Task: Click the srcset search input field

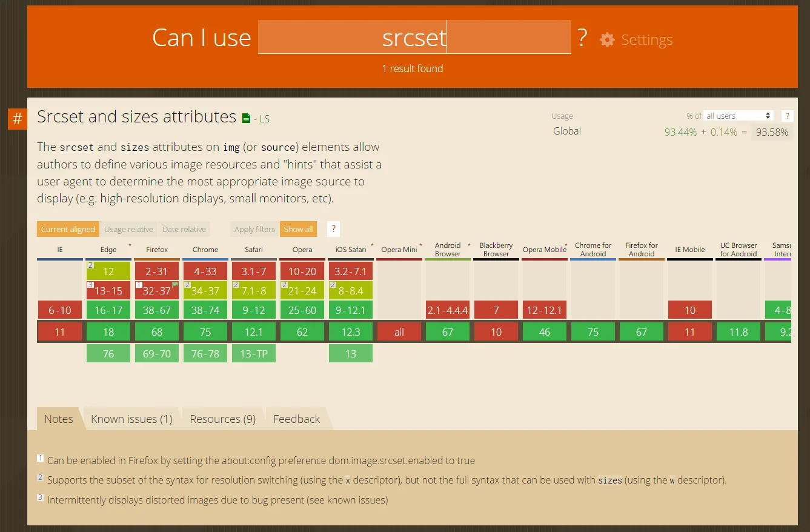Action: (x=414, y=38)
